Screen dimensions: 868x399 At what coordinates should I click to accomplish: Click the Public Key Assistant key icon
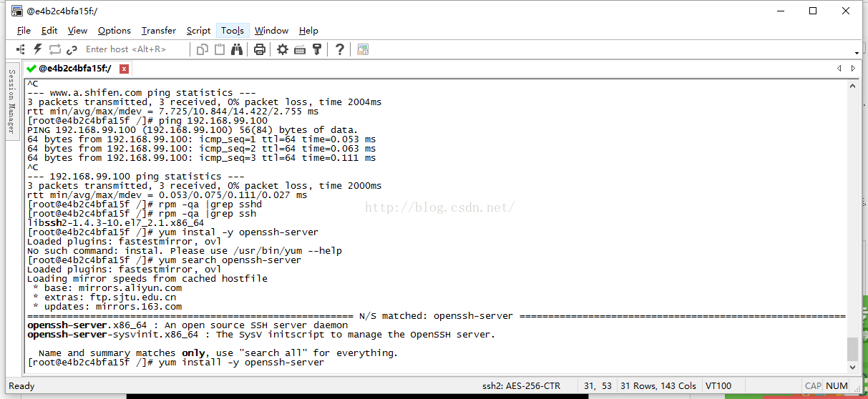click(x=316, y=49)
